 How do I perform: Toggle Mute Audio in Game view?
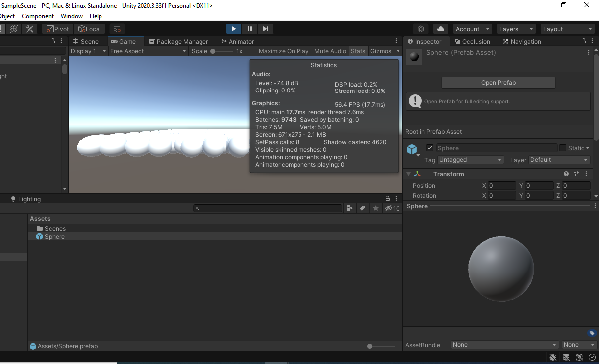coord(330,51)
